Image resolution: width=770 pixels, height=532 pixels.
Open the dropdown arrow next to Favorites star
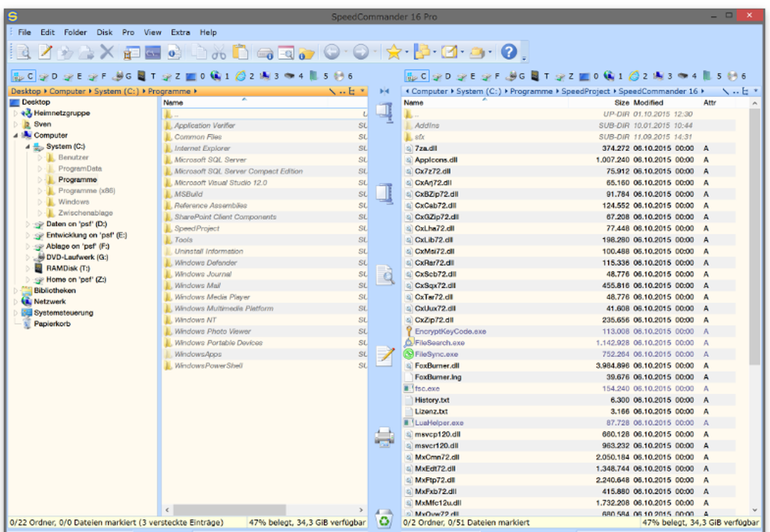pos(407,52)
